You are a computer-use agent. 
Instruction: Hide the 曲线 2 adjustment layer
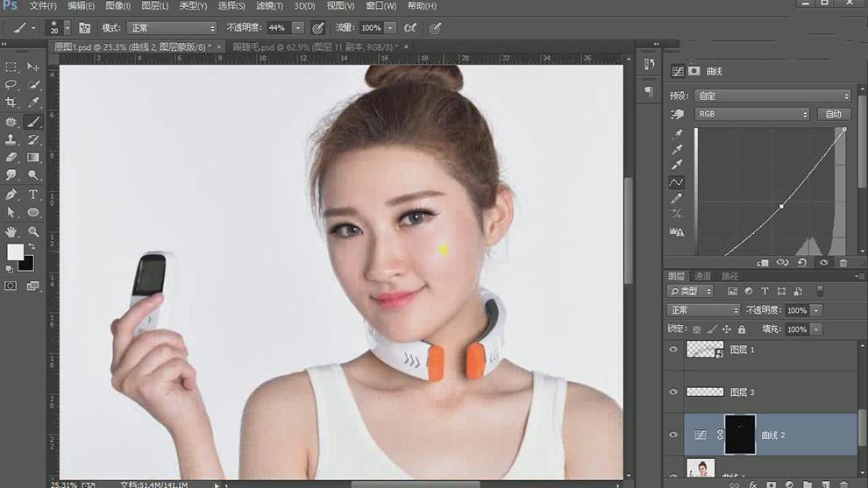coord(673,435)
